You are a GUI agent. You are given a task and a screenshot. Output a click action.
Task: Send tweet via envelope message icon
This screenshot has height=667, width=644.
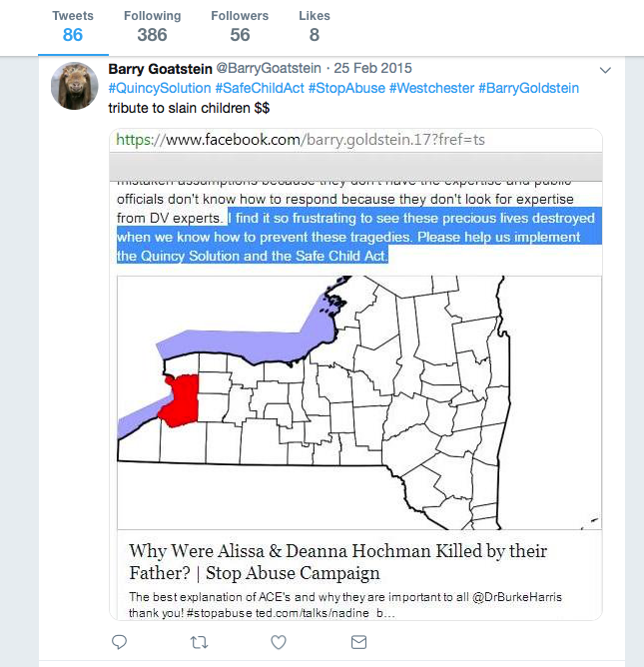(358, 641)
